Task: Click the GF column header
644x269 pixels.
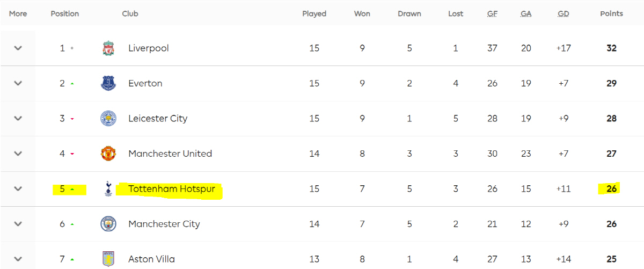Action: click(492, 14)
